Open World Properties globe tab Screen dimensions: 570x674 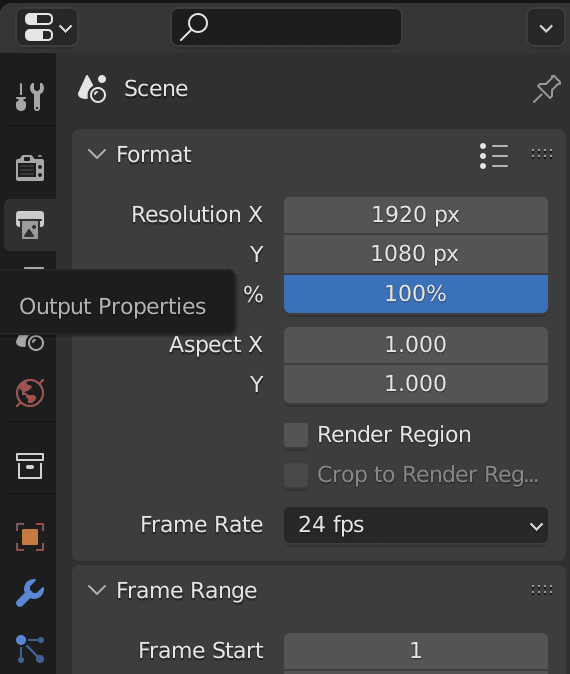[x=30, y=392]
